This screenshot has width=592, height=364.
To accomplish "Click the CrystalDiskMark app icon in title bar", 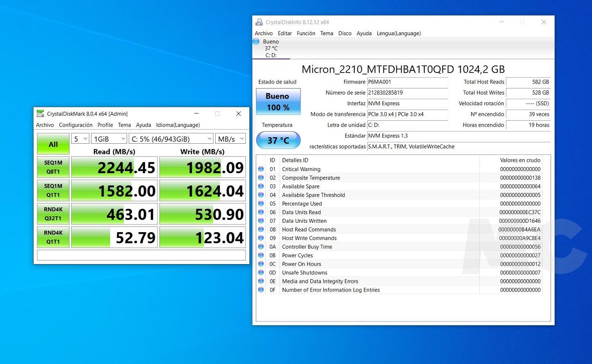I will [40, 114].
